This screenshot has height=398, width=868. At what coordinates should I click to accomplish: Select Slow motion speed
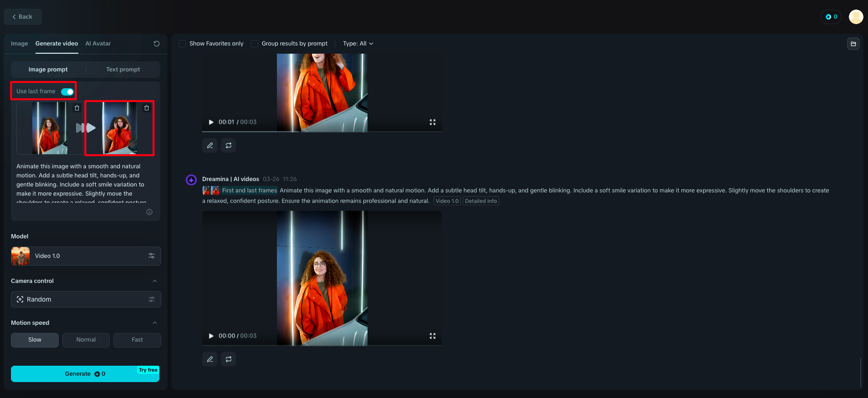click(35, 340)
